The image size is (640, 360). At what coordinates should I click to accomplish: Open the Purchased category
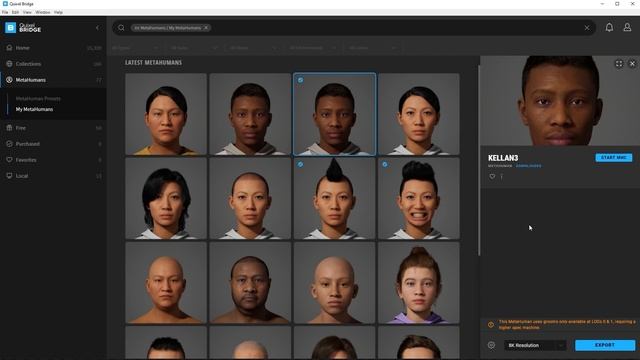[x=53, y=144]
